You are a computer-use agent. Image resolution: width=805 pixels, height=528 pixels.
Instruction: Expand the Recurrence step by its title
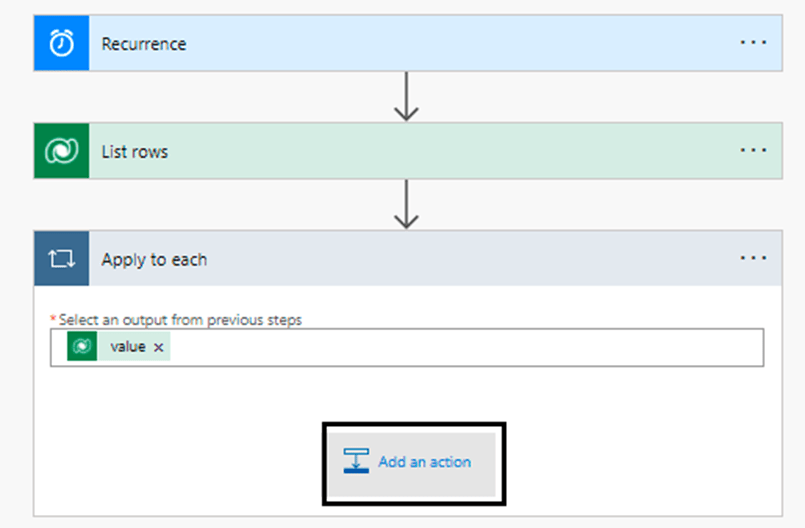pos(144,44)
